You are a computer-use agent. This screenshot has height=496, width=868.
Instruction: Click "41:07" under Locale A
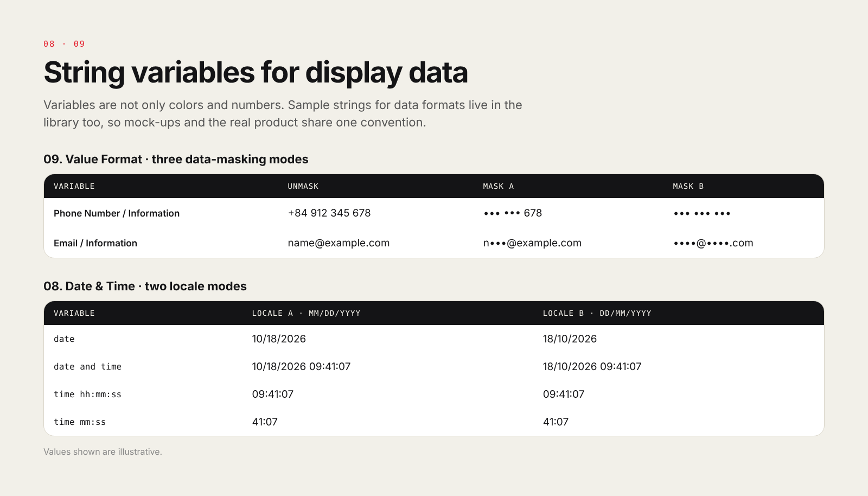tap(265, 422)
